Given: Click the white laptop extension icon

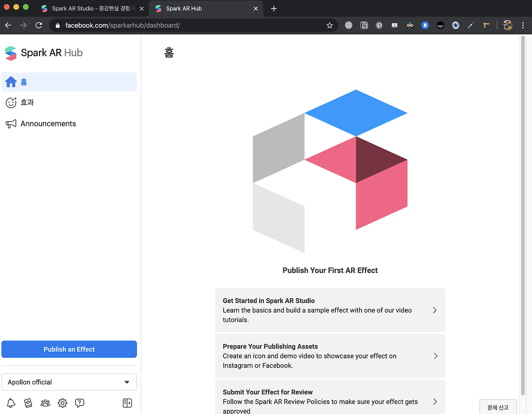Looking at the screenshot, I should coord(394,25).
